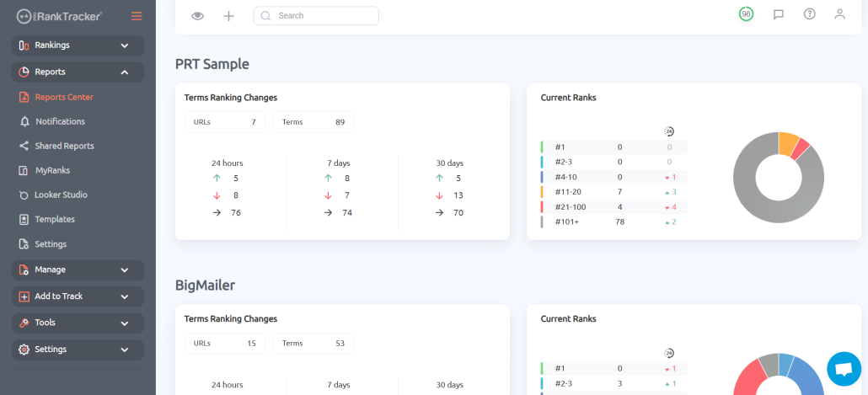
Task: Select the #101+ row in PRT Sample ranks
Action: pos(613,222)
